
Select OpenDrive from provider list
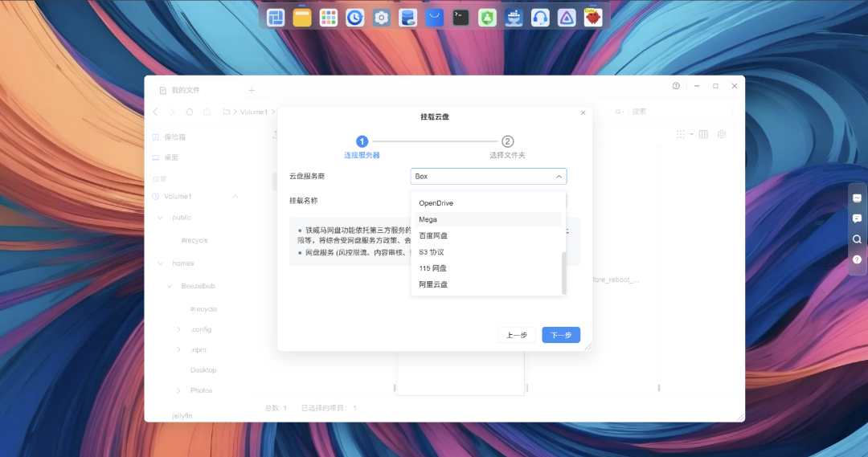tap(488, 203)
